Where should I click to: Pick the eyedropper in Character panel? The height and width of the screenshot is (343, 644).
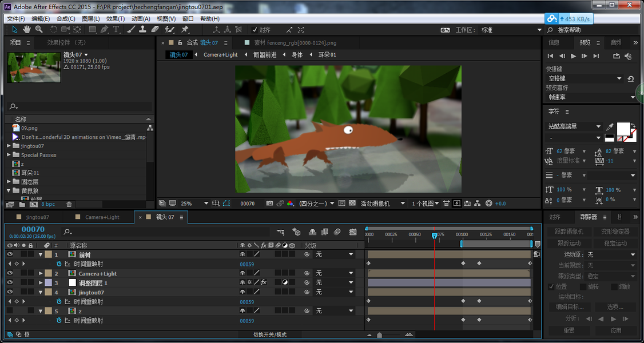(610, 127)
